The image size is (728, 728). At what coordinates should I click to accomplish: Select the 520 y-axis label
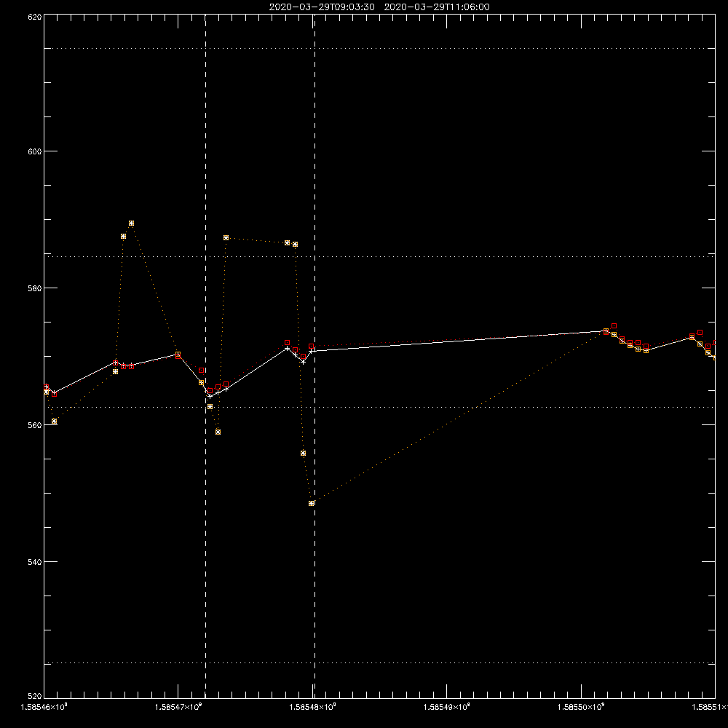point(35,696)
